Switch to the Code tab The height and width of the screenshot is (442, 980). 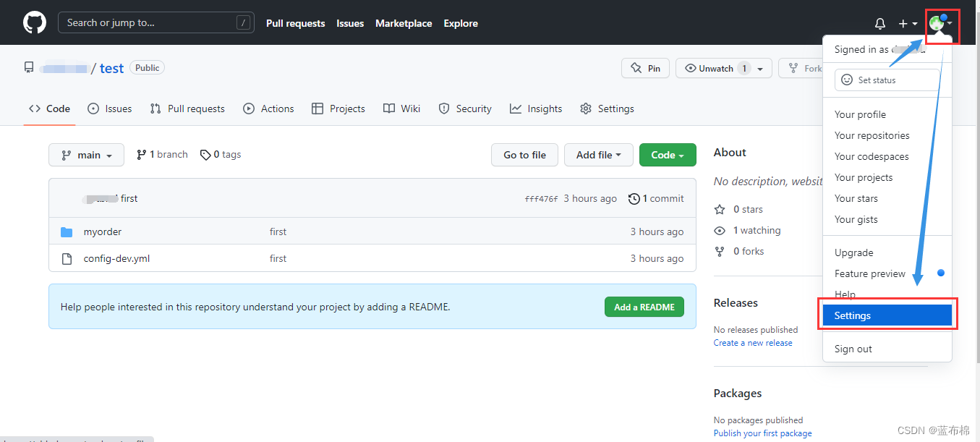tap(49, 109)
